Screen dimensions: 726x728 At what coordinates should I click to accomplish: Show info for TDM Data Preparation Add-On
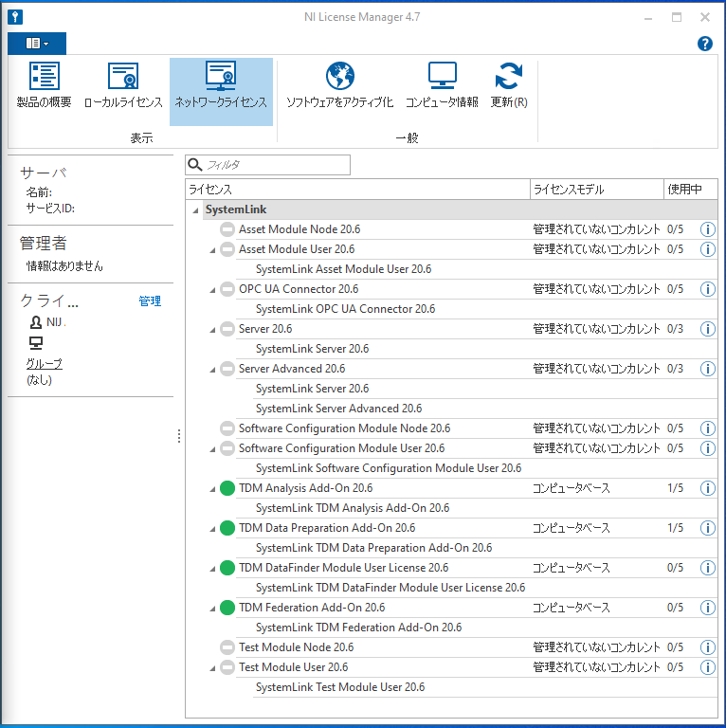pos(707,528)
